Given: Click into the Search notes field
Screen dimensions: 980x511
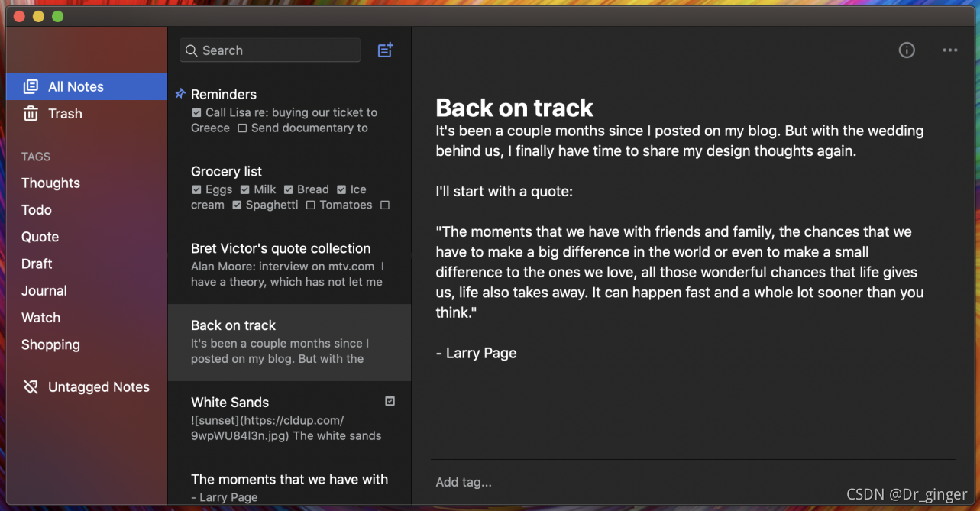Looking at the screenshot, I should pos(270,50).
